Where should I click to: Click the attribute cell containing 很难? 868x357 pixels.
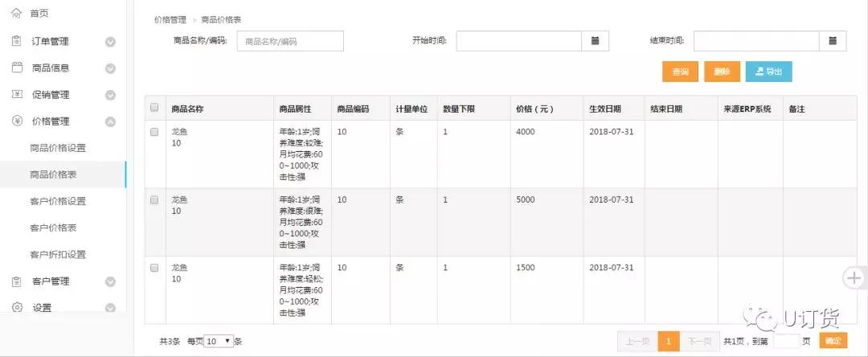(301, 222)
